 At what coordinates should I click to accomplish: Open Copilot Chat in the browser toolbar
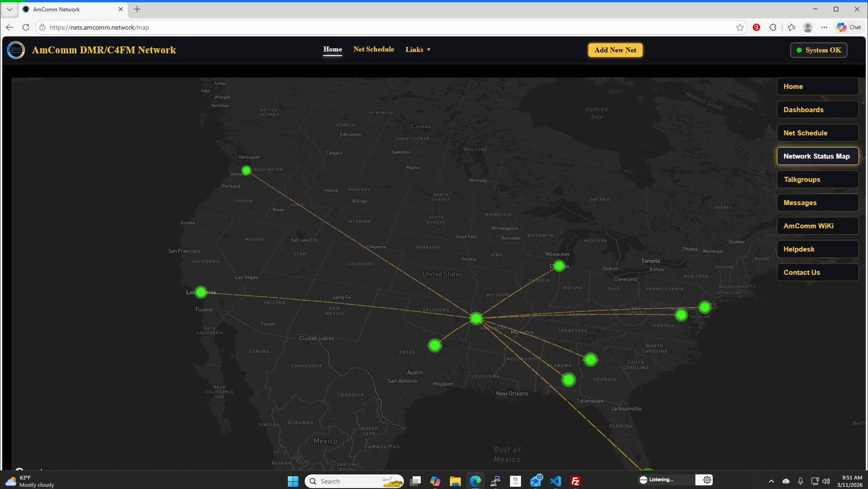848,27
